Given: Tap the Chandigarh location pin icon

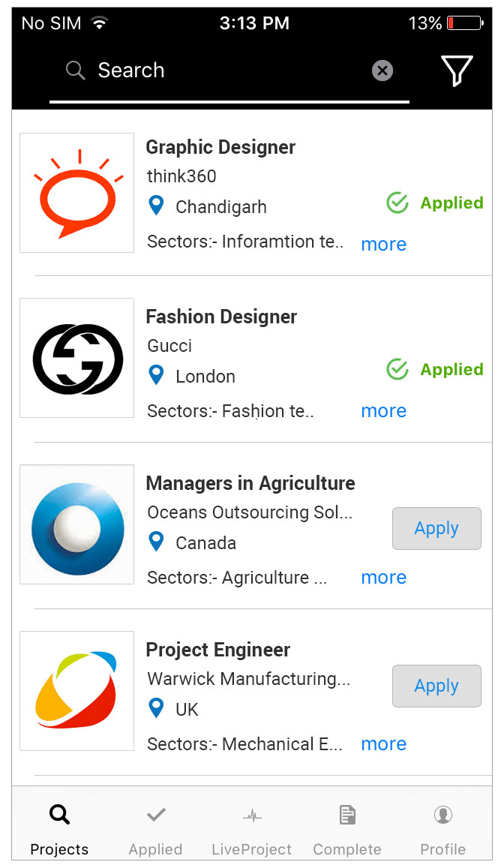Looking at the screenshot, I should [156, 206].
